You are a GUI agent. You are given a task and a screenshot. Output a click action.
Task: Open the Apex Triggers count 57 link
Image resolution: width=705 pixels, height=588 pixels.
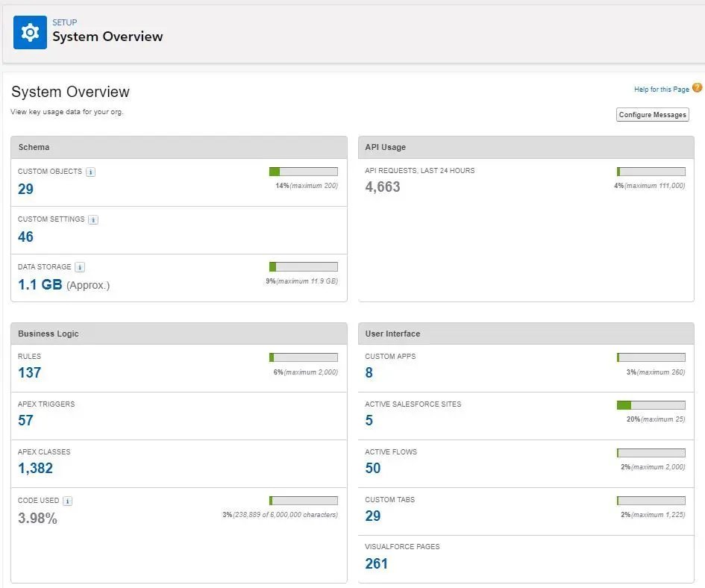click(25, 420)
